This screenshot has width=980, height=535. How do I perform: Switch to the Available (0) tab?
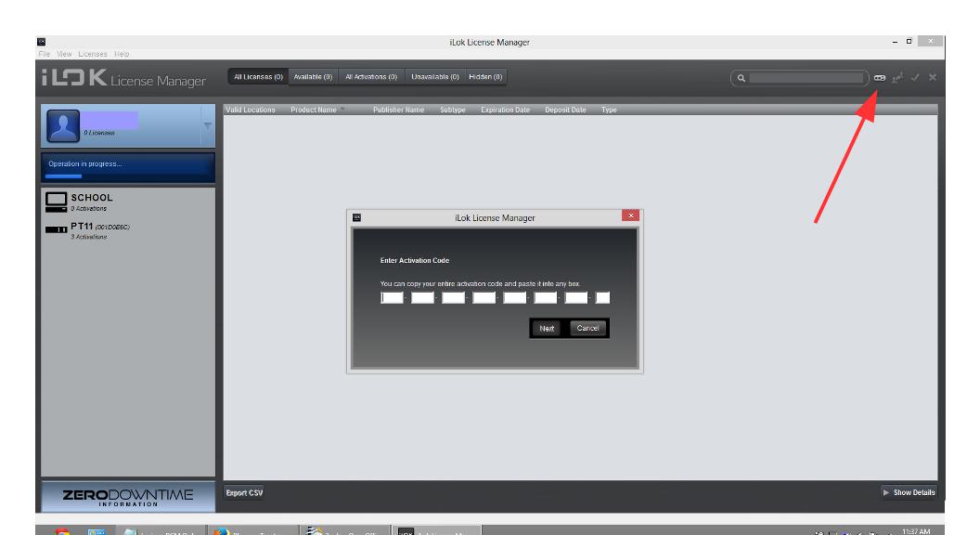coord(313,77)
